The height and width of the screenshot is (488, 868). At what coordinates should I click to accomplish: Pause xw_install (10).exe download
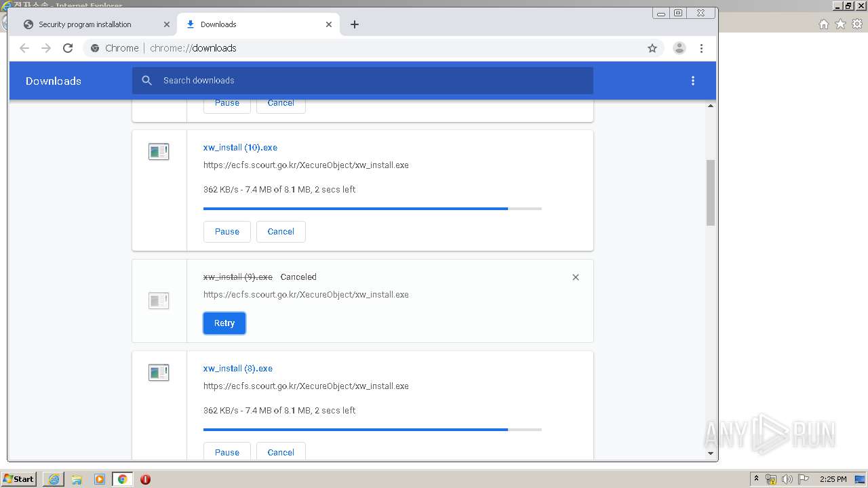click(x=227, y=232)
